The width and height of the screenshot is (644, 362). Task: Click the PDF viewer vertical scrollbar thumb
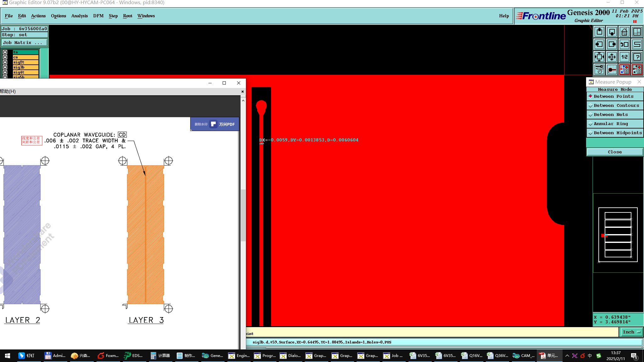click(x=243, y=215)
